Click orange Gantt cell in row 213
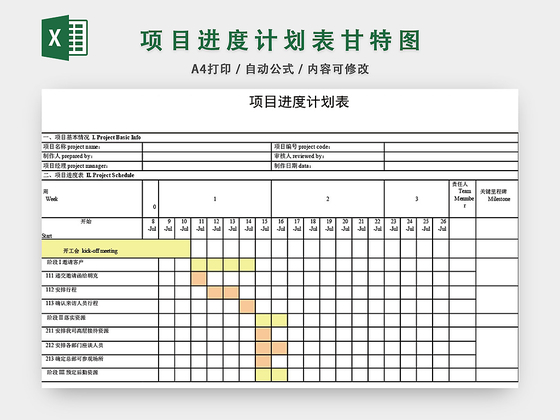The width and height of the screenshot is (560, 420). point(264,361)
